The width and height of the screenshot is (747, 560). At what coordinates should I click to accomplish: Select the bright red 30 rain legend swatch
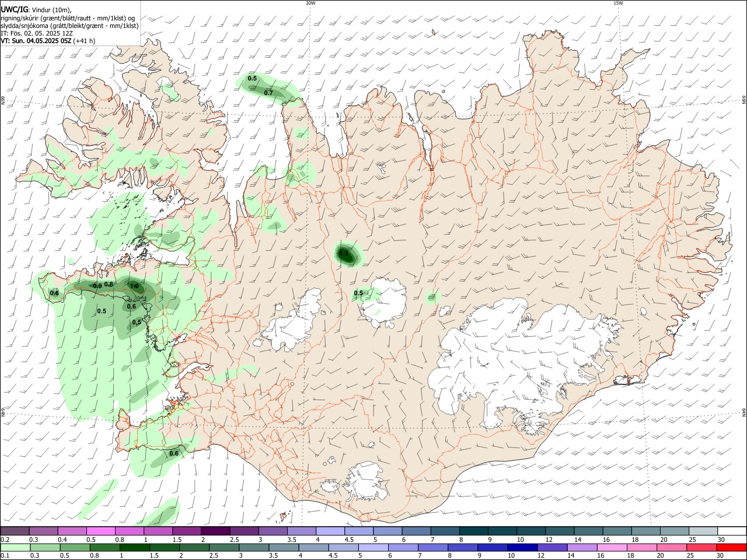[x=731, y=547]
